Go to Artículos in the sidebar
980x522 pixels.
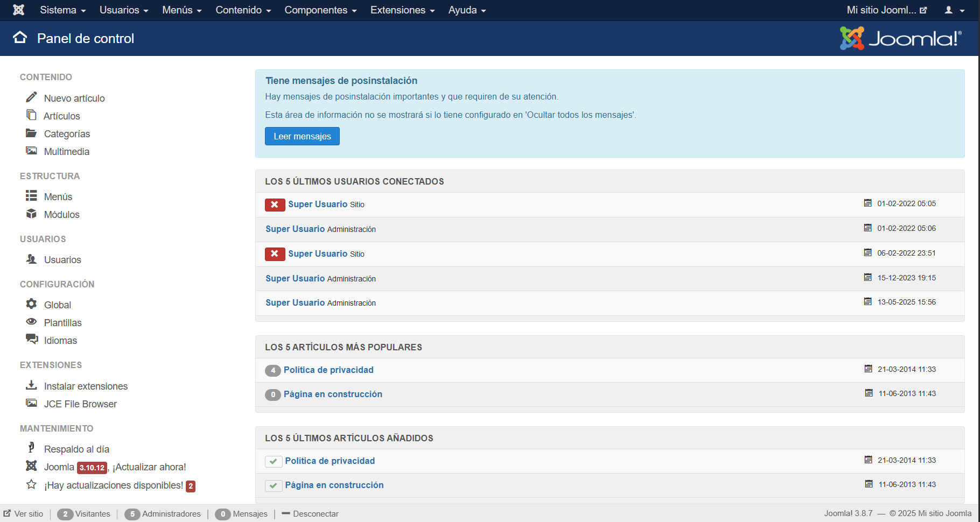62,116
